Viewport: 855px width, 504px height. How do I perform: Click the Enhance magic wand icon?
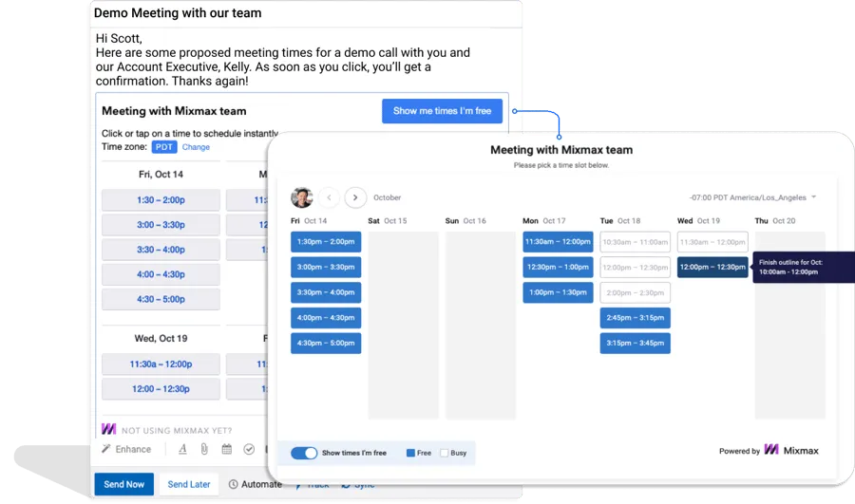click(105, 448)
